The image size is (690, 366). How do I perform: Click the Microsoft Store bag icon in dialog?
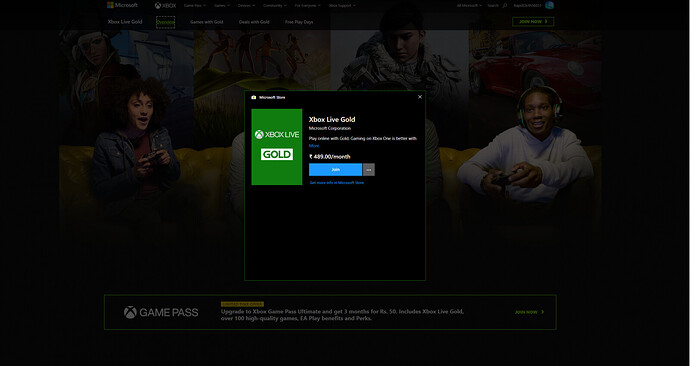coord(253,97)
